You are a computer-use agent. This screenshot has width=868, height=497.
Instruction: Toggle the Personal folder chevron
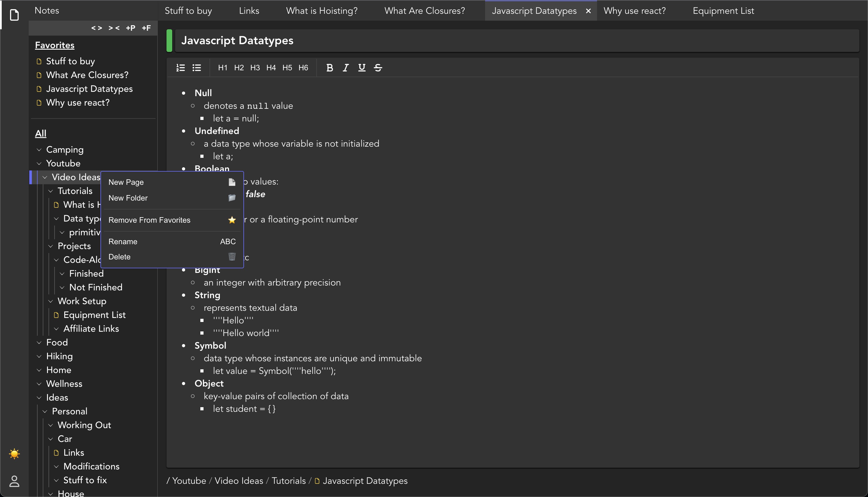(45, 411)
